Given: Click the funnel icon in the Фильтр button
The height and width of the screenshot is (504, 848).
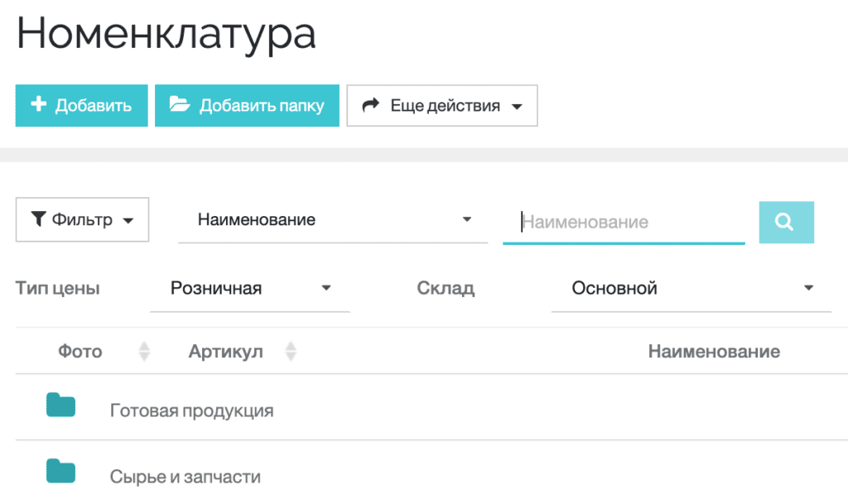Looking at the screenshot, I should coord(38,219).
